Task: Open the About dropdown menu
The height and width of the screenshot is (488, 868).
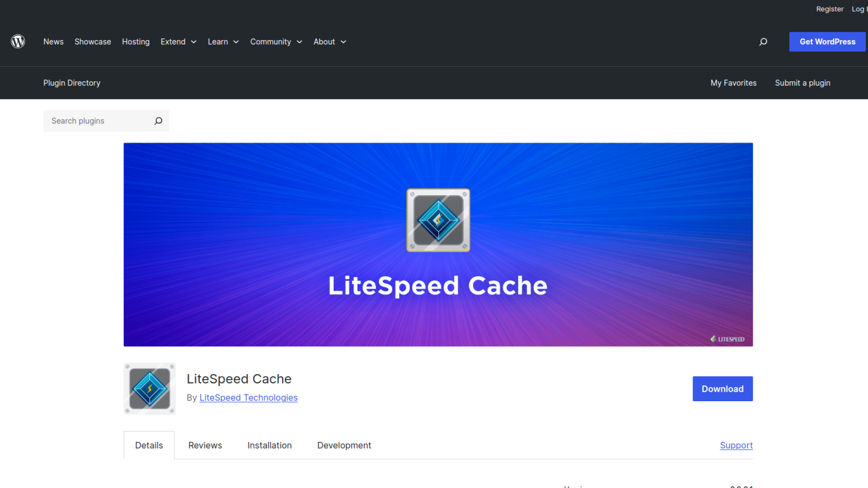Action: [x=330, y=42]
